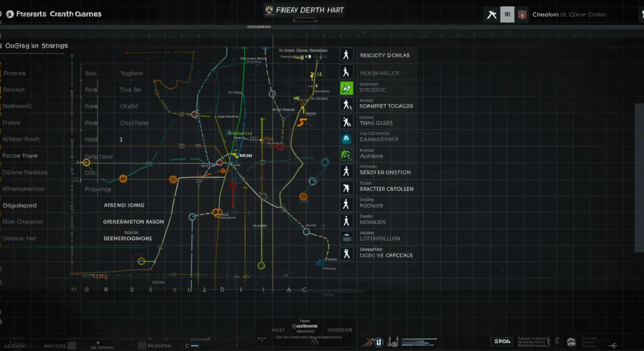This screenshot has height=351, width=644.
Task: Click the teal icon beside ZAABGSPNER
Action: point(347,138)
